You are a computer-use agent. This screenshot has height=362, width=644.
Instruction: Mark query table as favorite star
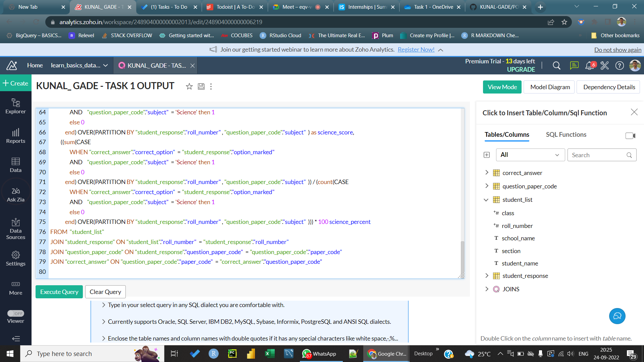189,86
